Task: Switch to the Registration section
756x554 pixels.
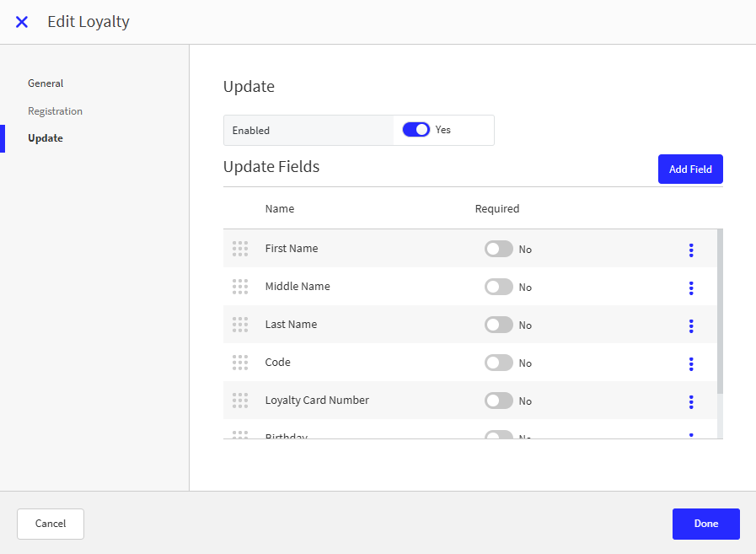Action: [x=55, y=110]
